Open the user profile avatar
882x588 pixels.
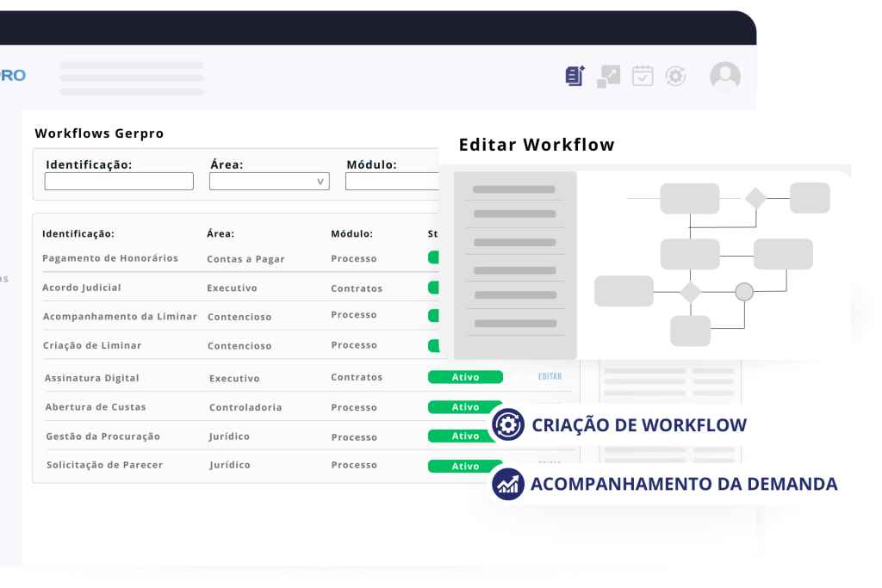[x=724, y=77]
